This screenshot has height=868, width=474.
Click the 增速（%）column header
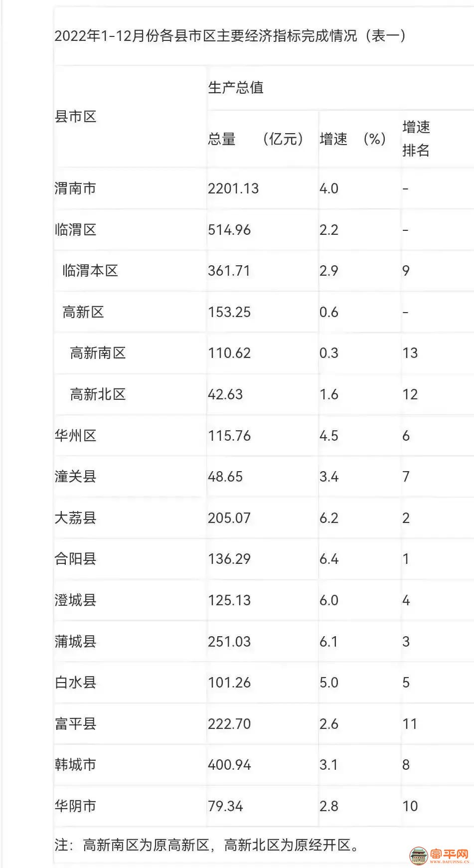point(352,139)
